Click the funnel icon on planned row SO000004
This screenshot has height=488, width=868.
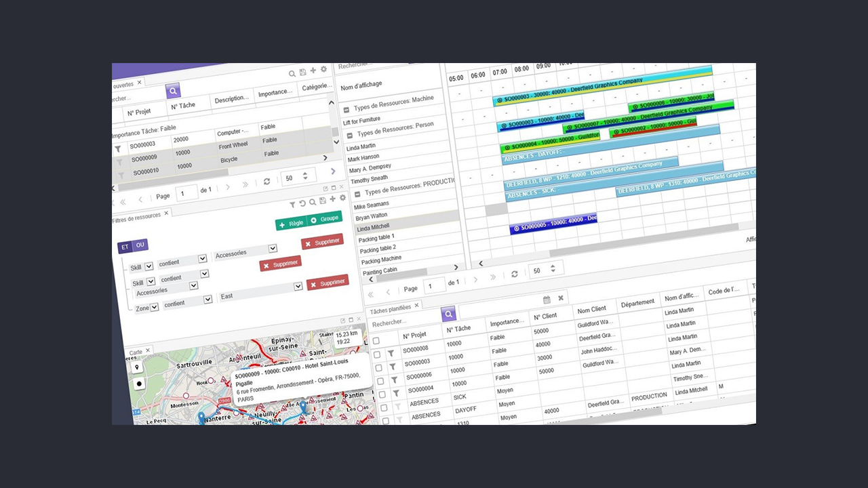(395, 393)
